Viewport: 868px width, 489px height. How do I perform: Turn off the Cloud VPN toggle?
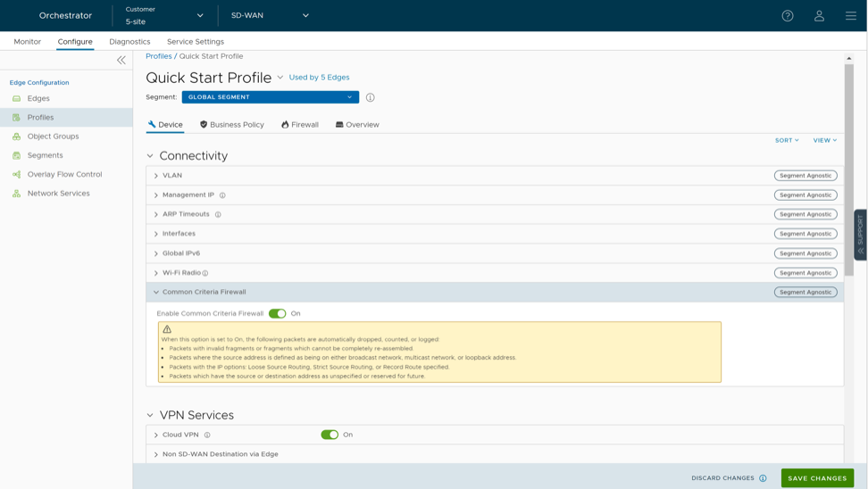330,435
